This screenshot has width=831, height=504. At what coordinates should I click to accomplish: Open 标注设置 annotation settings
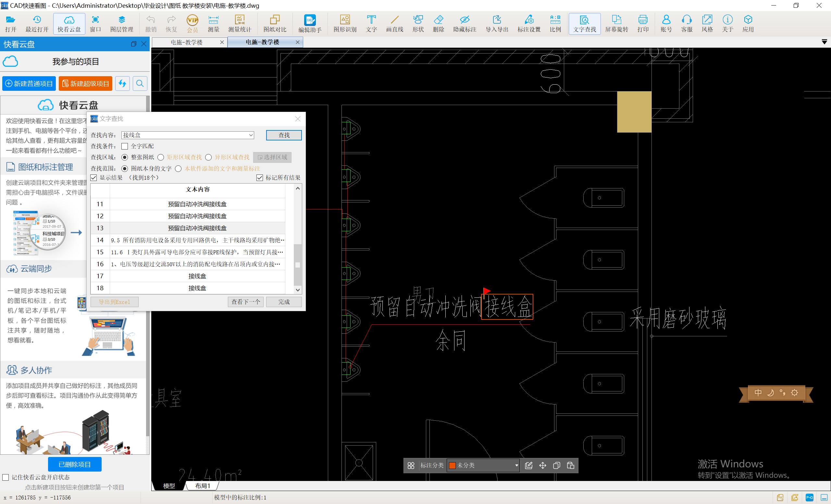[x=529, y=24]
